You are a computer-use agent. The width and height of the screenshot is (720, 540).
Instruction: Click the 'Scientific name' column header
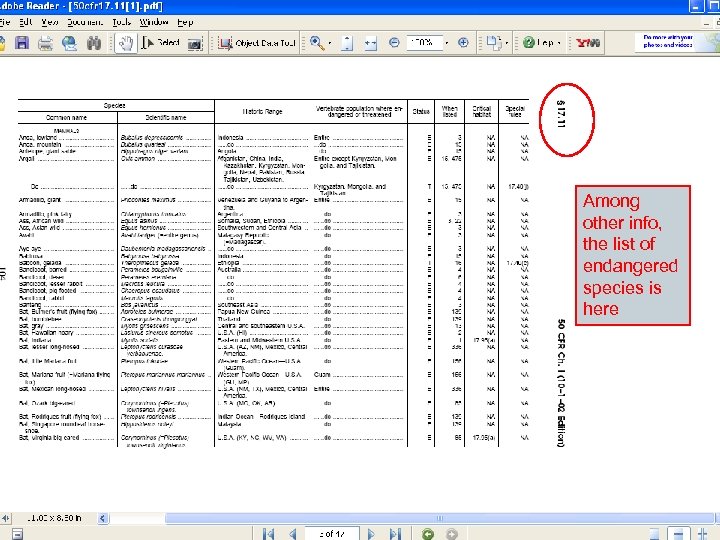(x=165, y=118)
